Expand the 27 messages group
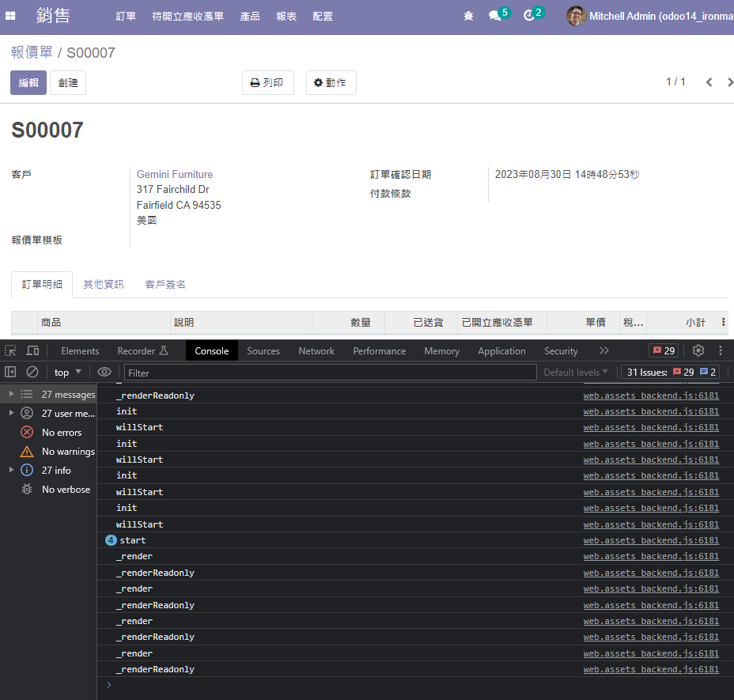Image resolution: width=734 pixels, height=700 pixels. point(11,394)
